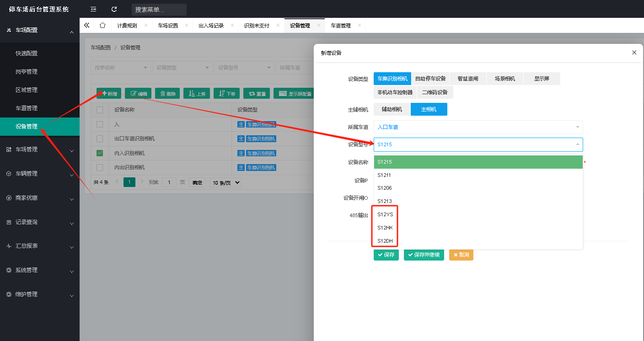Click the home icon tab
Viewport: 644px width, 341px height.
(x=102, y=26)
